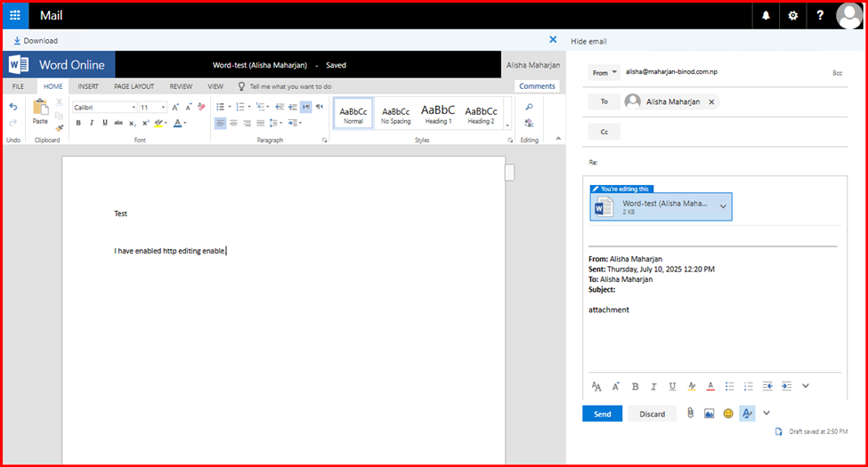The image size is (868, 467).
Task: Open the app launcher waffle icon
Action: pyautogui.click(x=15, y=16)
